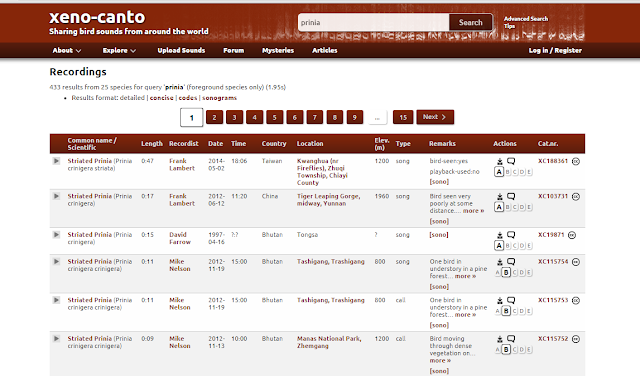Viewport: 640px width, 376px height.
Task: Jump to results page 5
Action: [x=275, y=118]
